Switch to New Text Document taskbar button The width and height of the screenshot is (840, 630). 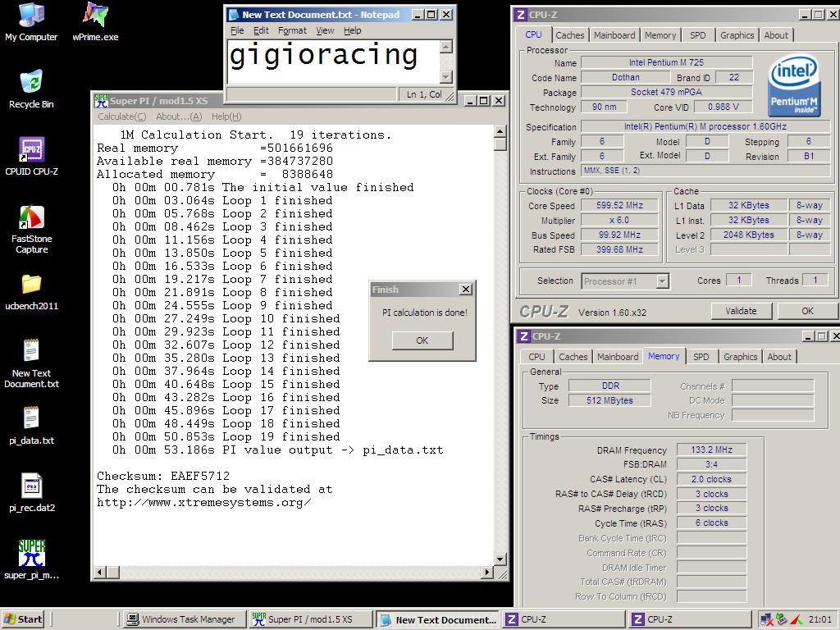point(437,619)
